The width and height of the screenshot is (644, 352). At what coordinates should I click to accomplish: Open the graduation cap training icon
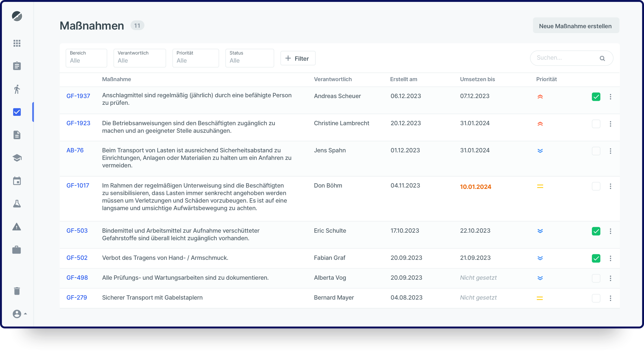point(17,158)
